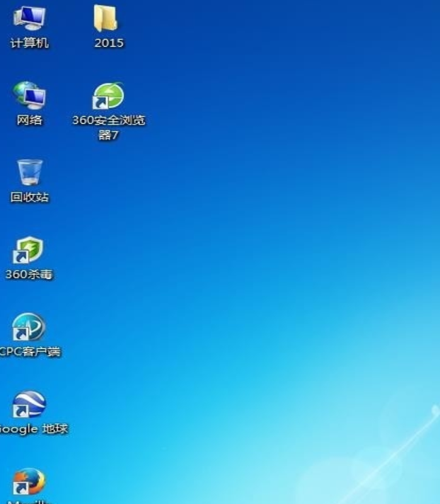This screenshot has height=504, width=440.
Task: Click the '计算机' text label
Action: (x=29, y=43)
